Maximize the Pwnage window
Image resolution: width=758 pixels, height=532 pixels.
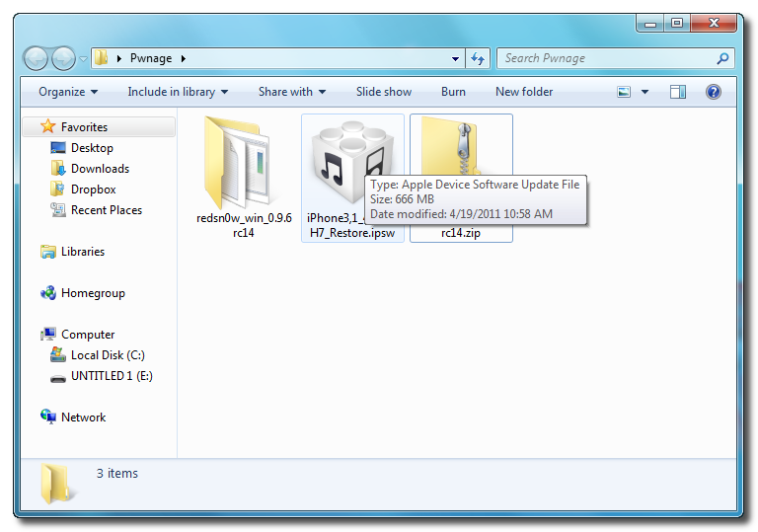point(677,23)
